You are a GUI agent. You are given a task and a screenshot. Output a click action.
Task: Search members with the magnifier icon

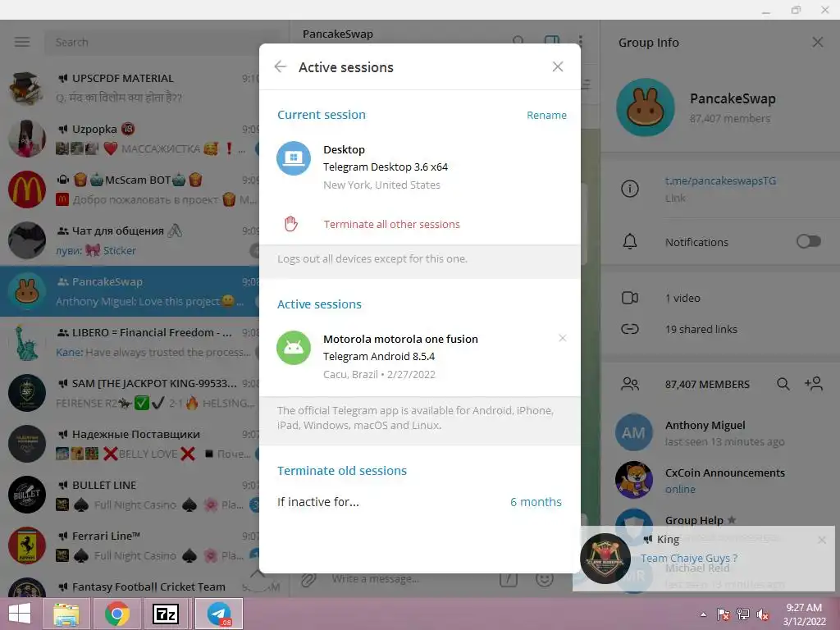coord(783,384)
